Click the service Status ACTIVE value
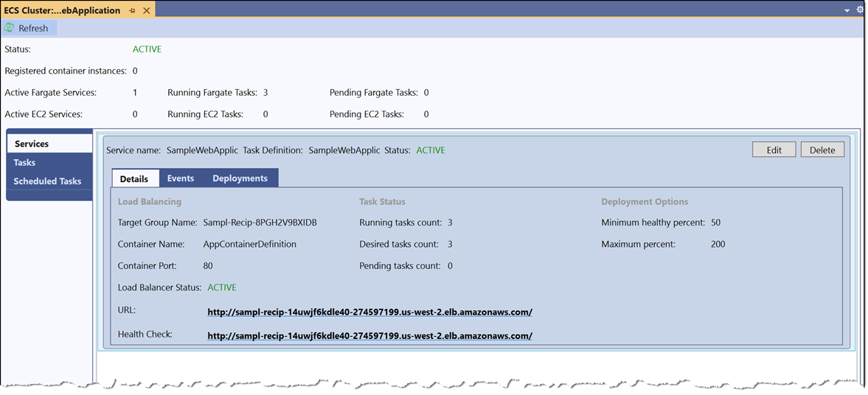 431,150
